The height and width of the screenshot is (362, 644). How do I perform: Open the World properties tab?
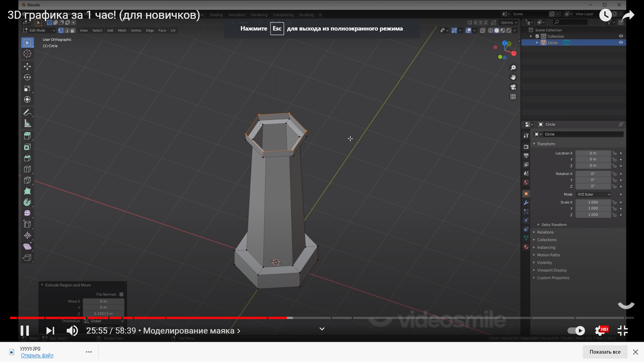pos(526,182)
